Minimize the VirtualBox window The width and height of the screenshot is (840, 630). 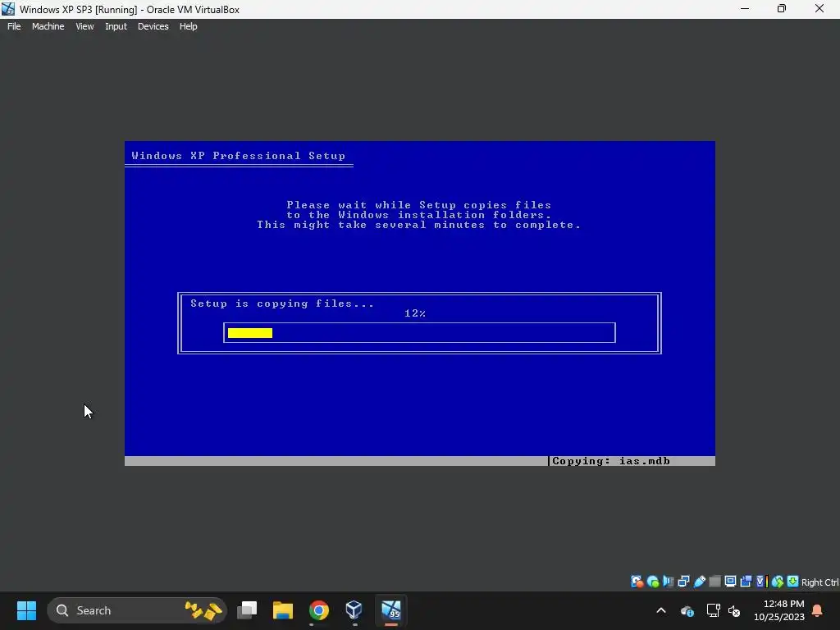point(745,8)
